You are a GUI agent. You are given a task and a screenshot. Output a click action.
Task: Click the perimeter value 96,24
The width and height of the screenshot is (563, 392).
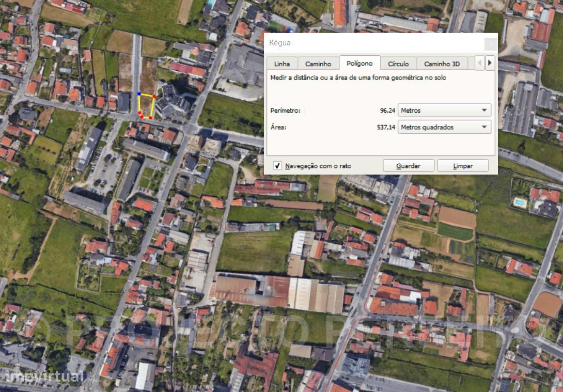pyautogui.click(x=387, y=111)
